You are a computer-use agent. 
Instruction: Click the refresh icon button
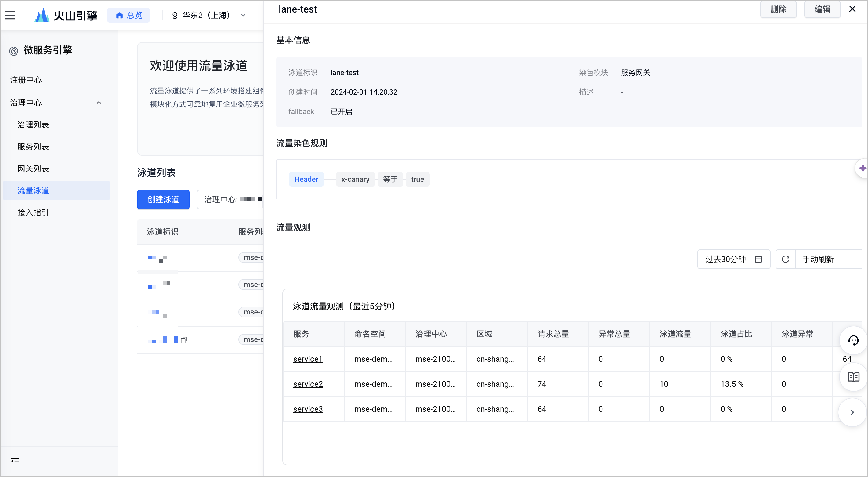coord(786,259)
